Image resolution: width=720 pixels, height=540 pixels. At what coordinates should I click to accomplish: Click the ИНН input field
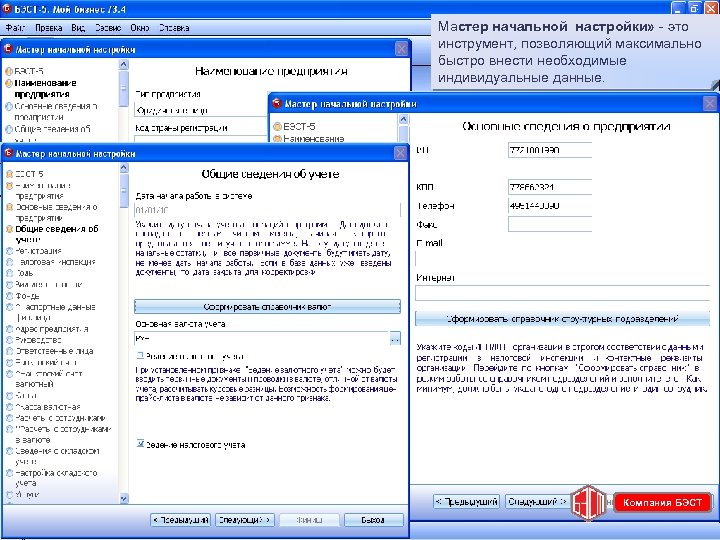[550, 150]
